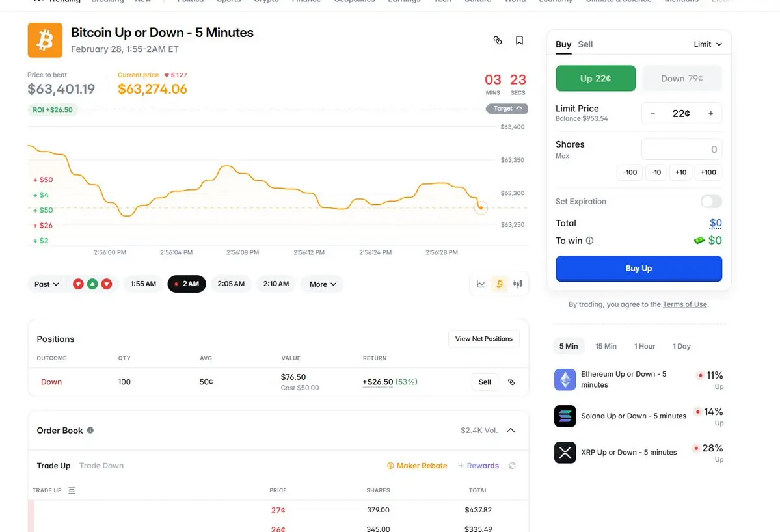Image resolution: width=780 pixels, height=532 pixels.
Task: Switch chart to candlestick view
Action: (518, 284)
